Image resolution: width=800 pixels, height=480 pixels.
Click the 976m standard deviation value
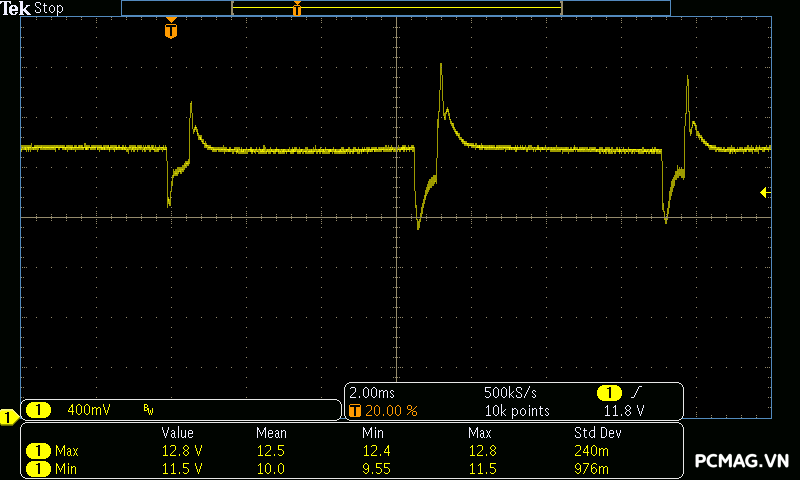[x=591, y=468]
